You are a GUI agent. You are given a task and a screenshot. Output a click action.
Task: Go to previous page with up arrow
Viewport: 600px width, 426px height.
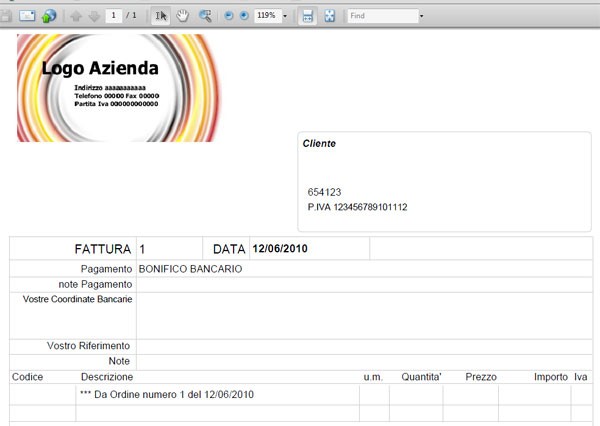point(76,16)
